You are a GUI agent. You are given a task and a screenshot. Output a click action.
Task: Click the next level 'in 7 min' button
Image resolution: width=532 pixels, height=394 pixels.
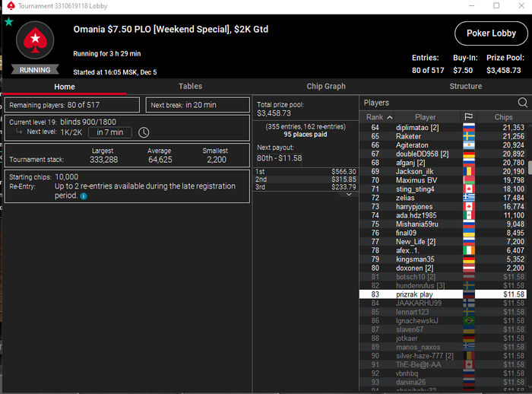click(110, 132)
